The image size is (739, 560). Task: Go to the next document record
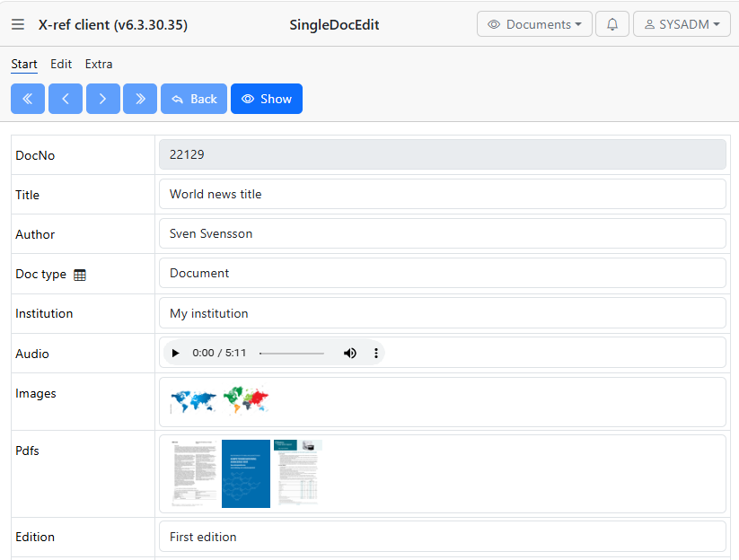(102, 99)
